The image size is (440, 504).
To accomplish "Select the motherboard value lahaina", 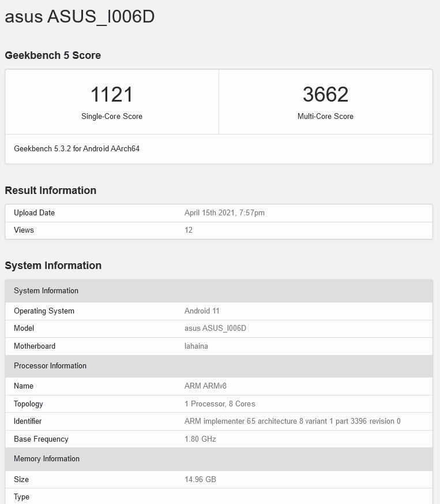I will click(196, 346).
